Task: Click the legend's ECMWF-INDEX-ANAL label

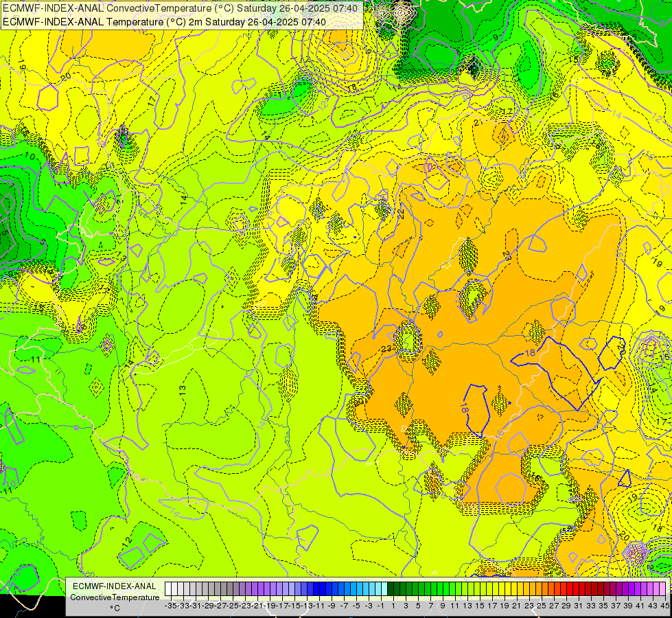Action: 115,586
